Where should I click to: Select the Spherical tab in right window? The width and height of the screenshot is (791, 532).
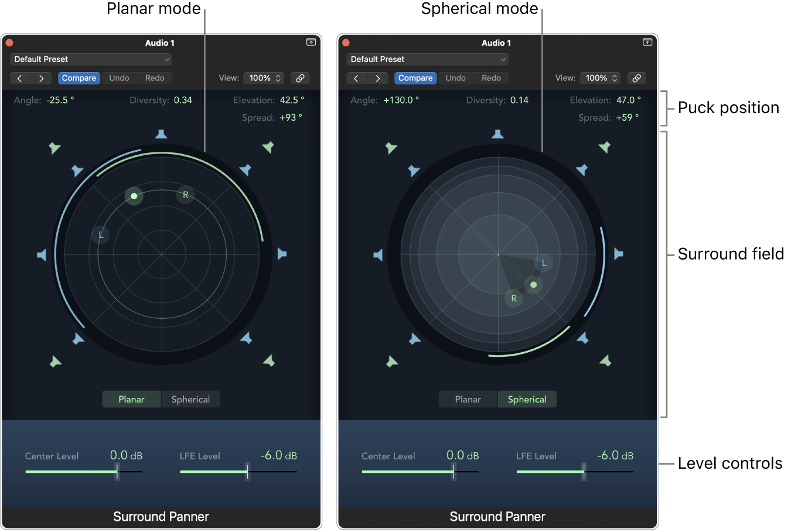point(527,399)
